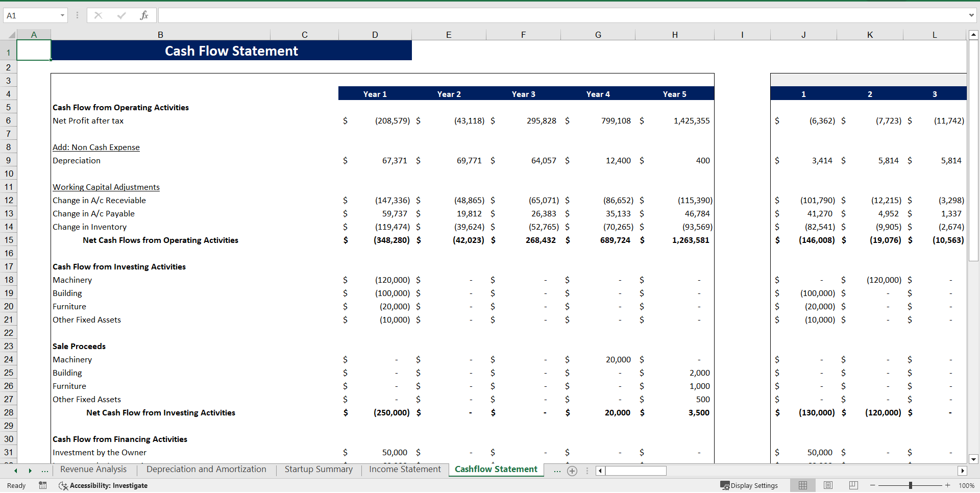Expand the formula bar with its chevron
This screenshot has height=493, width=980.
tap(971, 15)
